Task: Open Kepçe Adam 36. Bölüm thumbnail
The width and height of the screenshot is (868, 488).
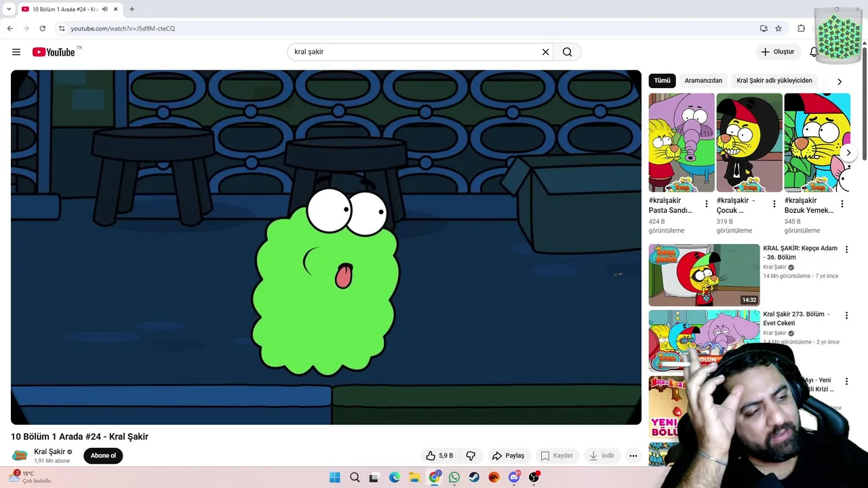Action: click(x=704, y=275)
